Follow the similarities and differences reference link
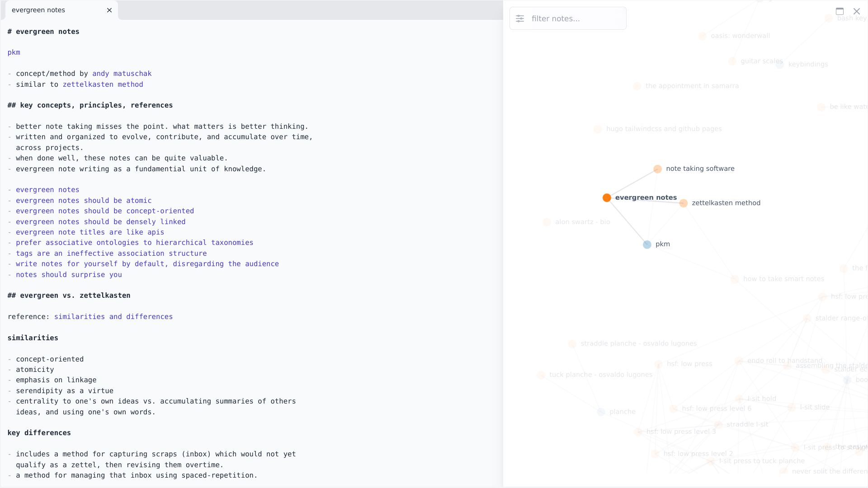Image resolution: width=868 pixels, height=488 pixels. [113, 316]
